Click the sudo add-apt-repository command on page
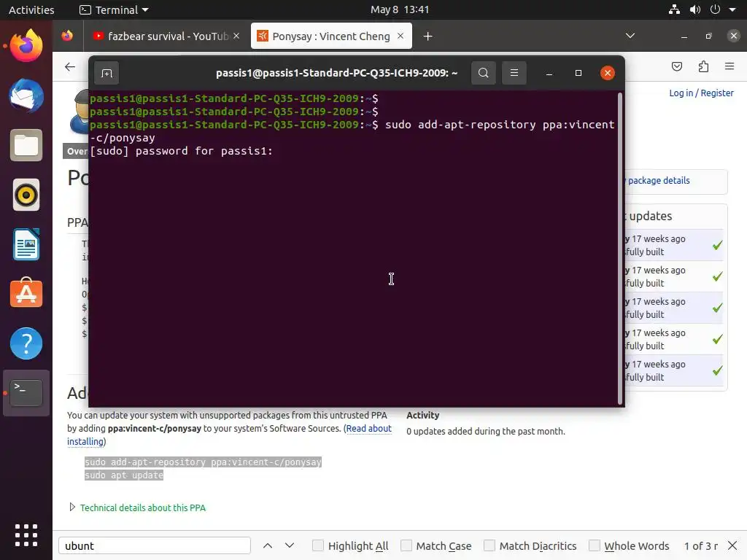This screenshot has height=560, width=747. 203,462
